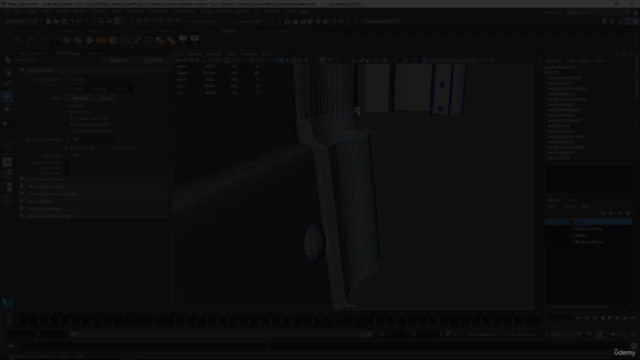Switch to the Scale tool
640x360 pixels.
pyautogui.click(x=6, y=123)
